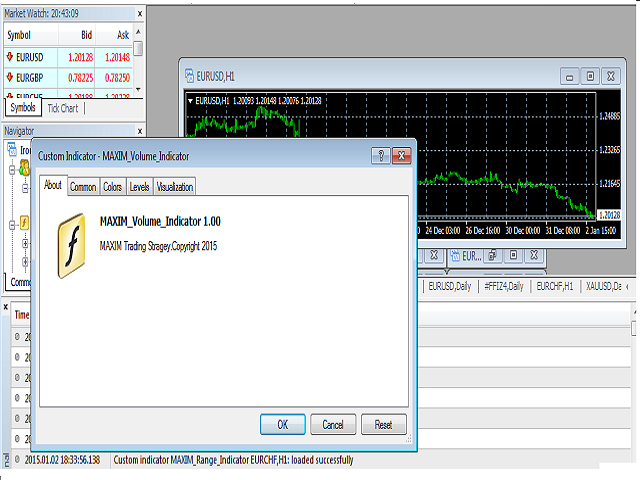Click log timestamp 2015.01.02 18:33:56.138
This screenshot has height=480, width=640.
(x=62, y=460)
